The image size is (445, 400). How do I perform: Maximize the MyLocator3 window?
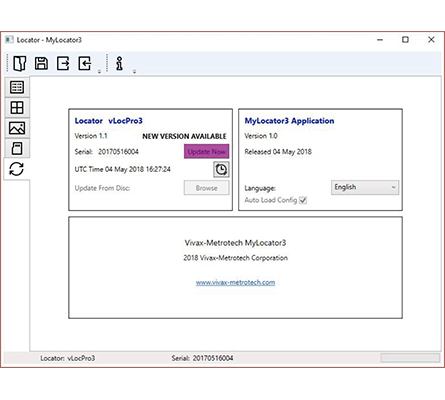point(405,40)
